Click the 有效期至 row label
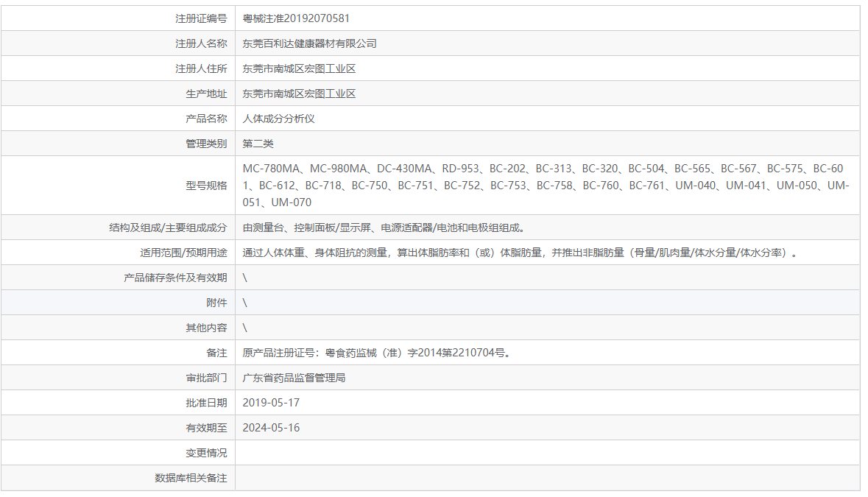This screenshot has height=497, width=868. click(x=206, y=428)
